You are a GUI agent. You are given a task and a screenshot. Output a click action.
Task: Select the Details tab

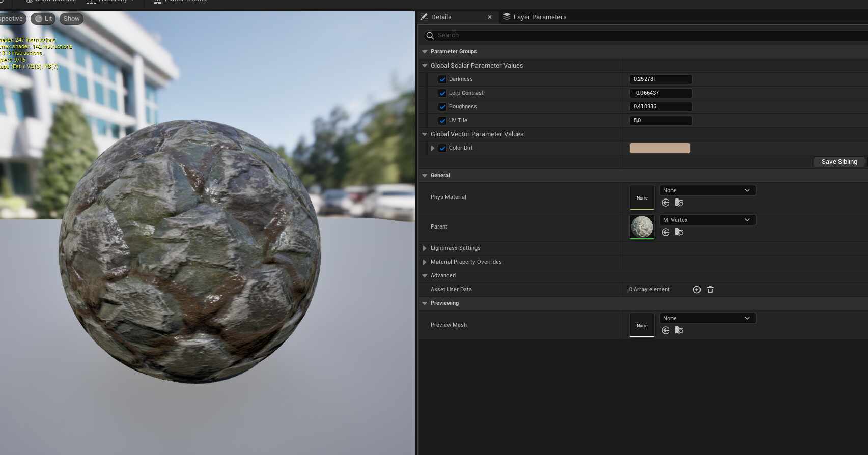pyautogui.click(x=441, y=17)
